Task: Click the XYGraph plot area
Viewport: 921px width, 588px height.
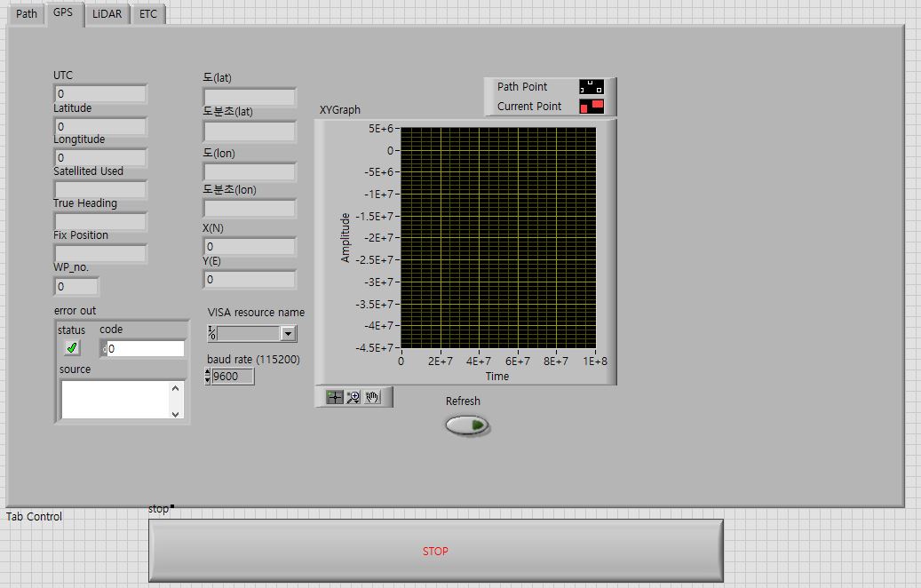Action: pyautogui.click(x=498, y=238)
